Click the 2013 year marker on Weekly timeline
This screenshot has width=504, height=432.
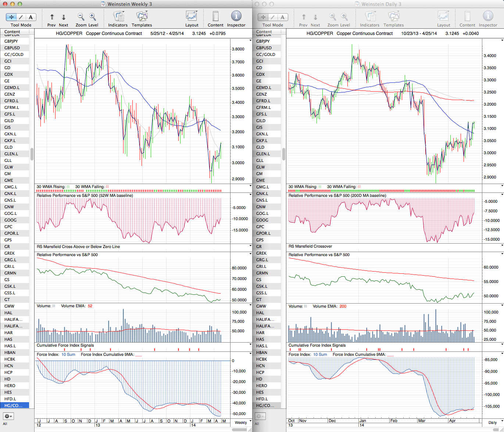tap(98, 425)
